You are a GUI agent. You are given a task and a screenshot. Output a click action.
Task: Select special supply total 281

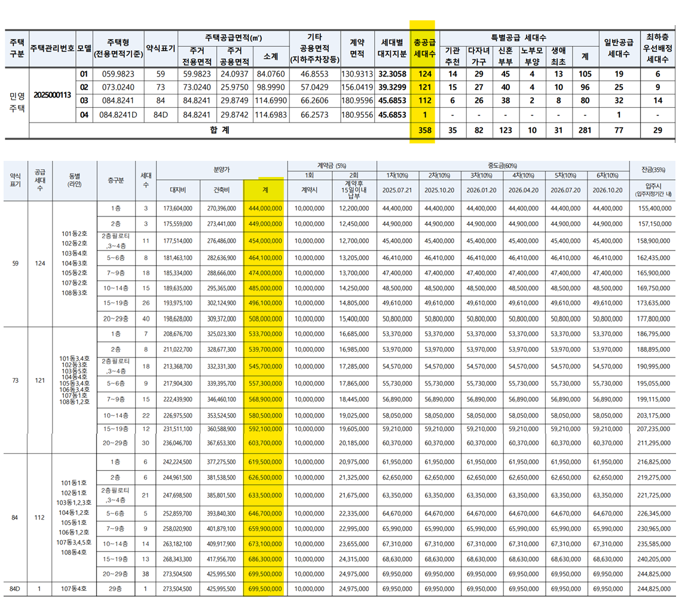coord(585,130)
